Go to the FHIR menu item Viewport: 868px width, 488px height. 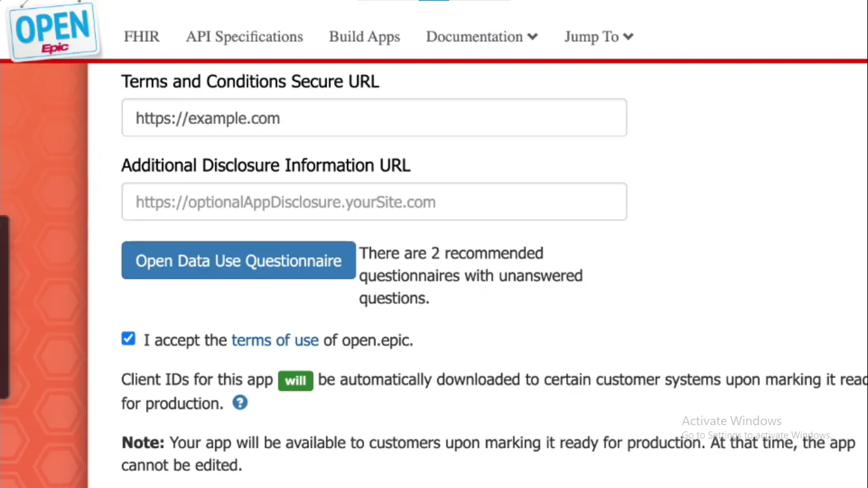(142, 37)
